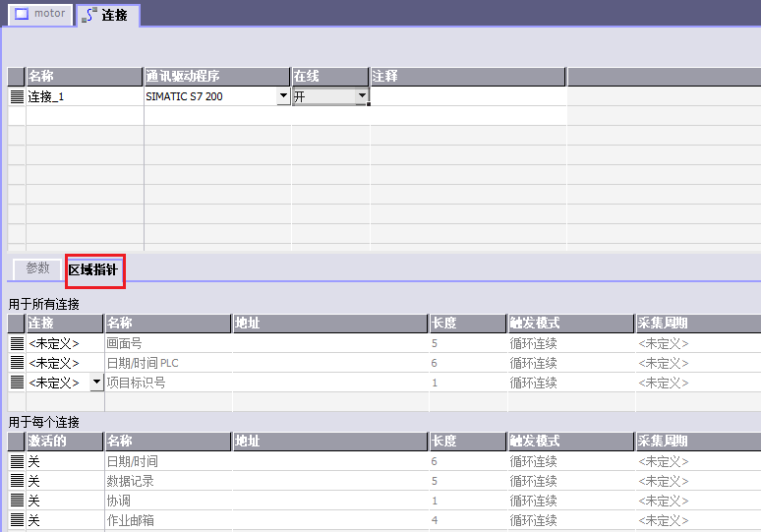Click row icon beside 连接_1
This screenshot has width=761, height=532.
(17, 96)
